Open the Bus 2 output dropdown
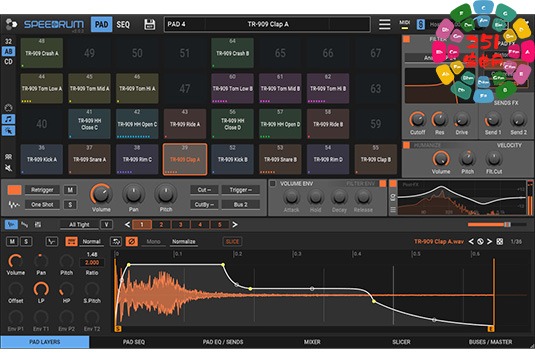The image size is (535, 363). (x=241, y=205)
